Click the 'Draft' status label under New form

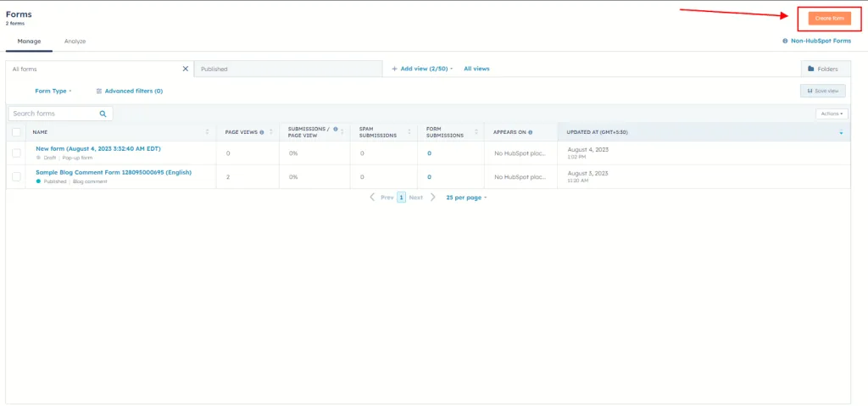(50, 158)
